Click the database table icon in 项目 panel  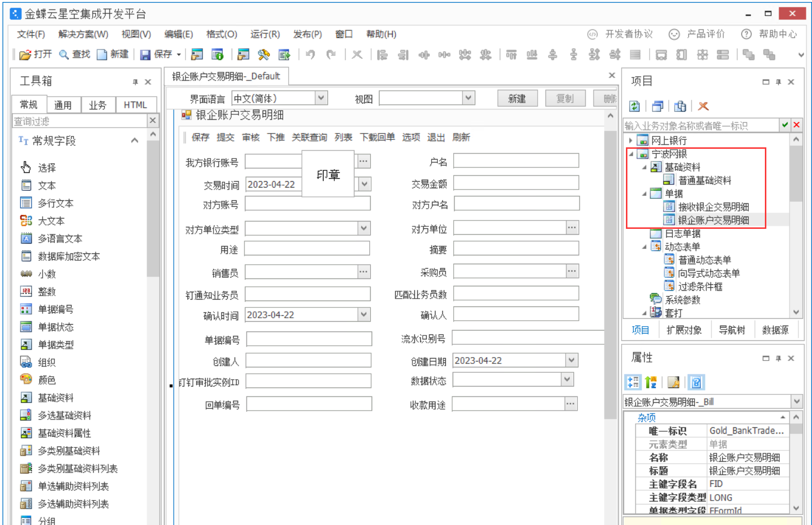click(x=680, y=106)
